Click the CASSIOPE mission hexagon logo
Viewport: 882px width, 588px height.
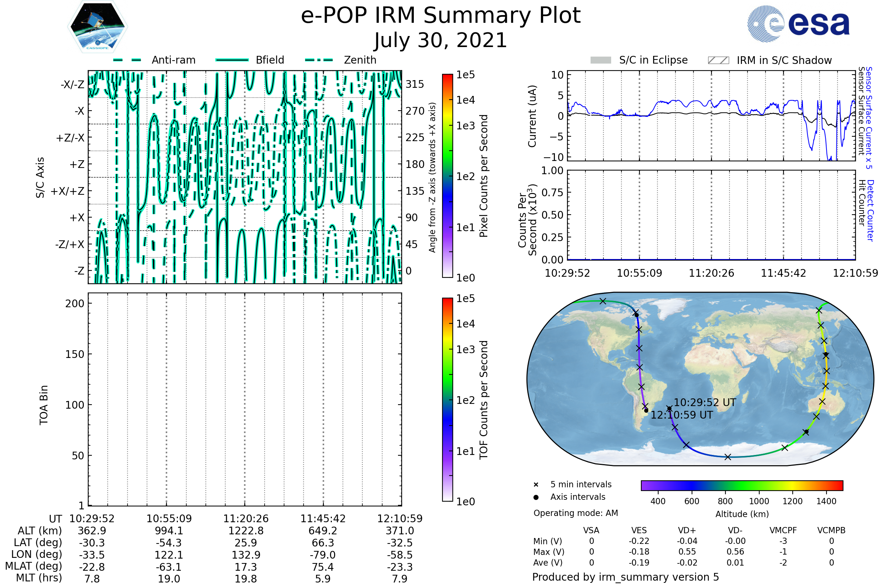tap(97, 27)
